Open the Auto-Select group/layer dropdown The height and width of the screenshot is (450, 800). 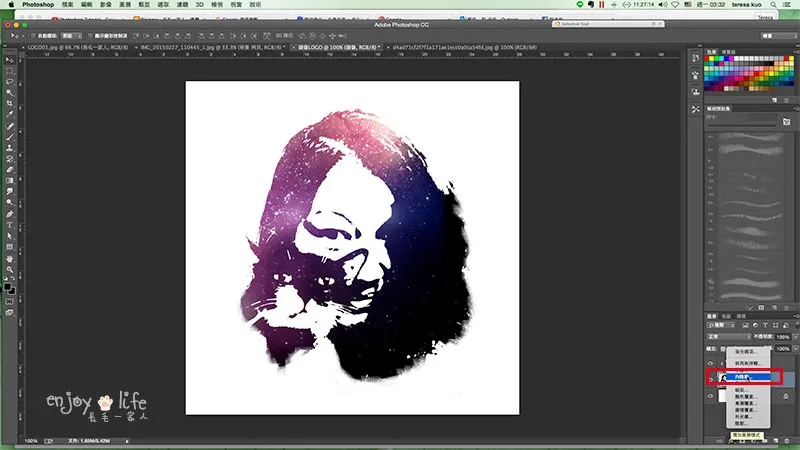[x=71, y=36]
